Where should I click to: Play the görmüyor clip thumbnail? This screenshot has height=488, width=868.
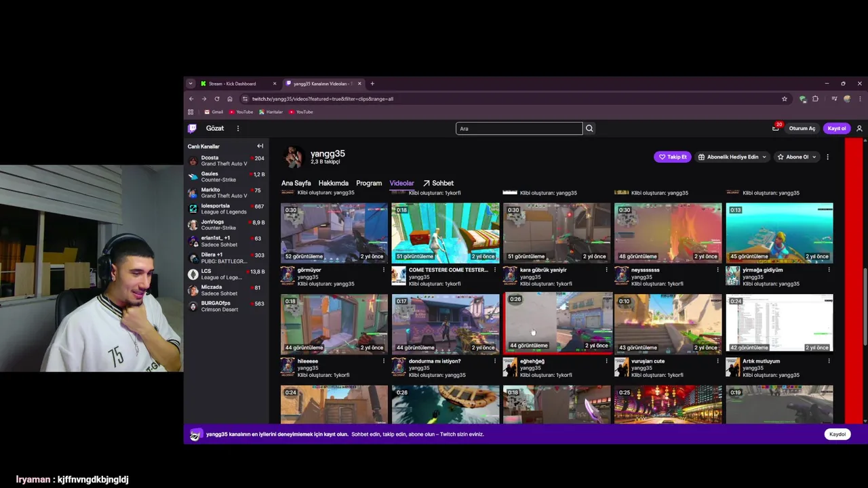(334, 232)
